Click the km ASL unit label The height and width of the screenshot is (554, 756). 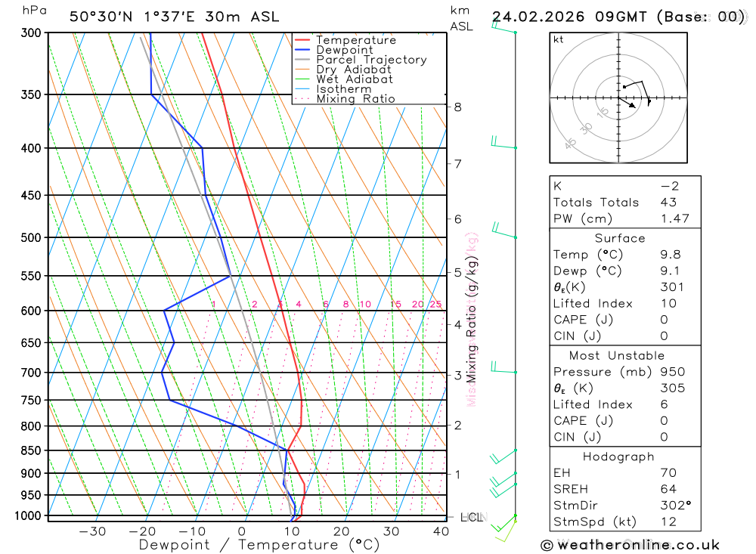coord(461,19)
